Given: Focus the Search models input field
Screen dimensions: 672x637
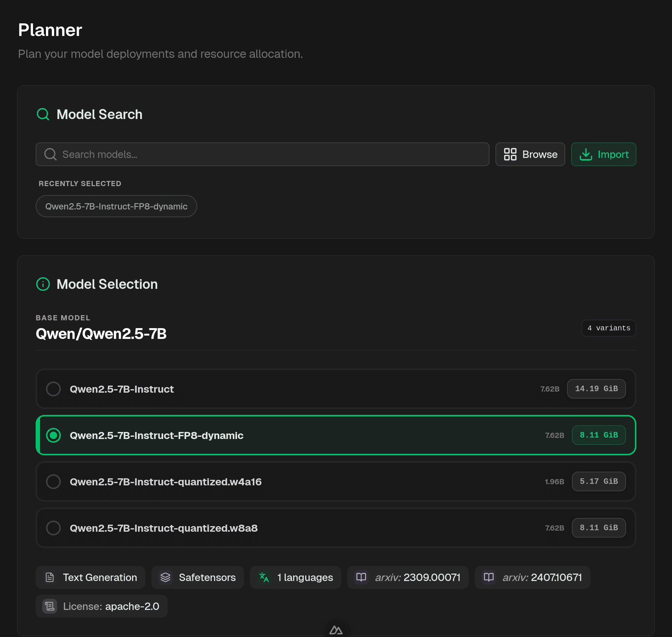Looking at the screenshot, I should click(x=263, y=154).
